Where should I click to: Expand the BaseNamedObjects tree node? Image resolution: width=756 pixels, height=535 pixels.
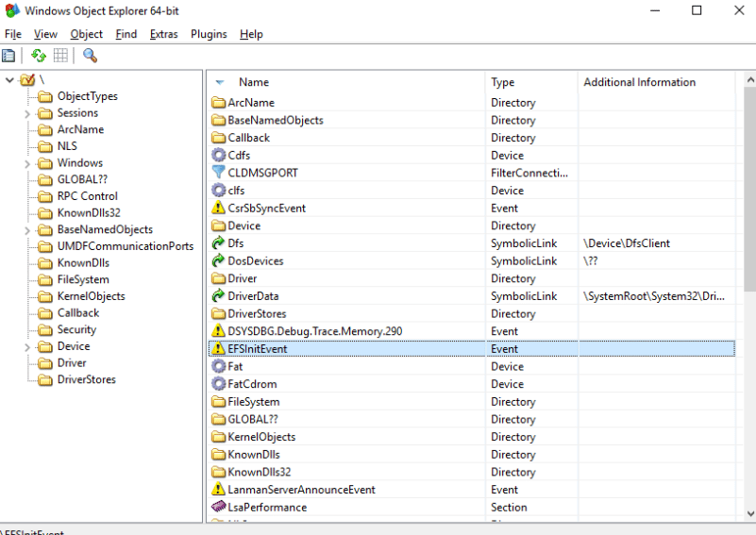tap(26, 229)
